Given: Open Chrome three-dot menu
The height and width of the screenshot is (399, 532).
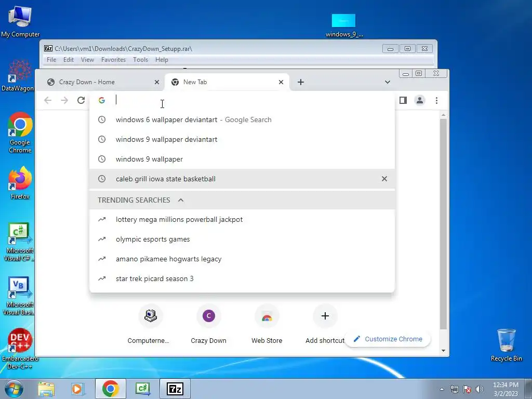Looking at the screenshot, I should (436, 100).
